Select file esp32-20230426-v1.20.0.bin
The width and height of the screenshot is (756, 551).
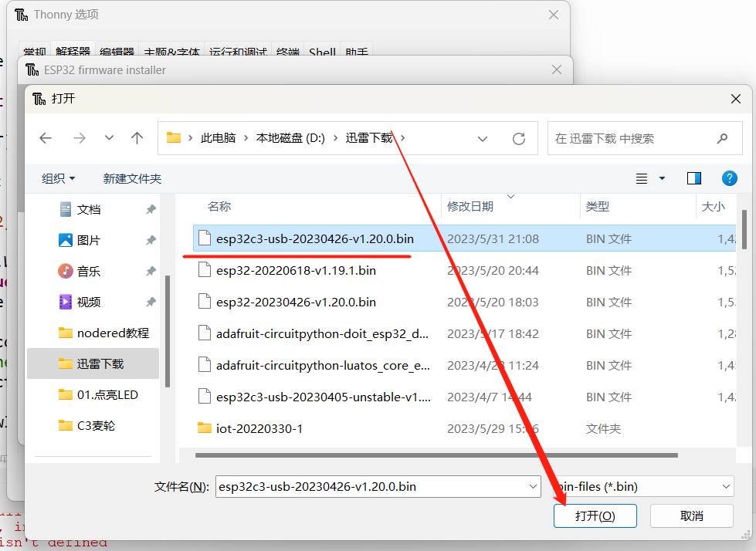[x=296, y=303]
